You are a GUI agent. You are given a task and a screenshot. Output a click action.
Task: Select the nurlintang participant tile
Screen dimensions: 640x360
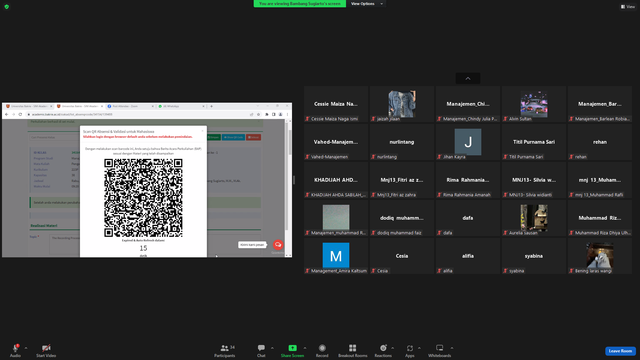(x=402, y=142)
